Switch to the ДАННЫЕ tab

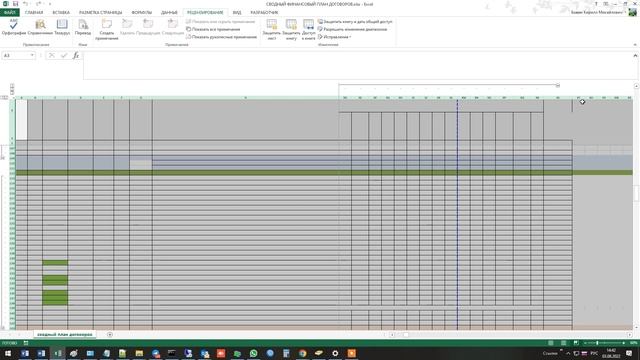(x=169, y=13)
